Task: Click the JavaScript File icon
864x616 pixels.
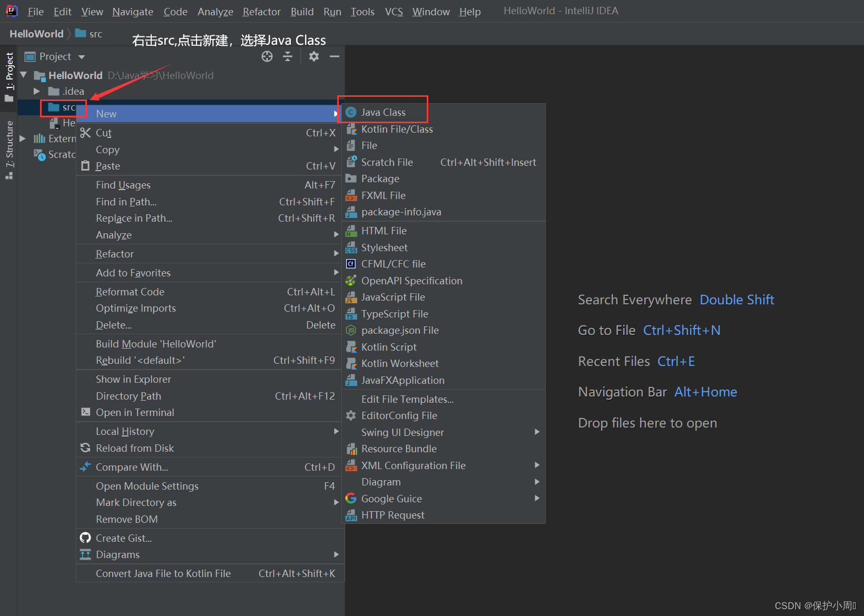Action: click(351, 297)
